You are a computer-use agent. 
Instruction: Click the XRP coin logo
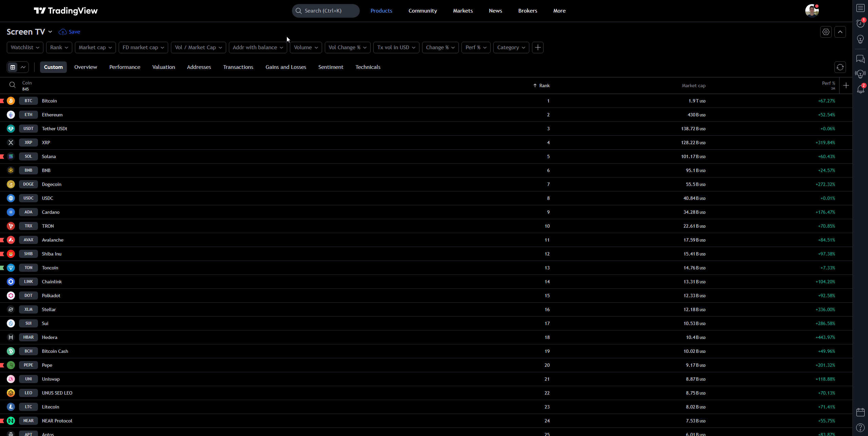[x=11, y=143]
